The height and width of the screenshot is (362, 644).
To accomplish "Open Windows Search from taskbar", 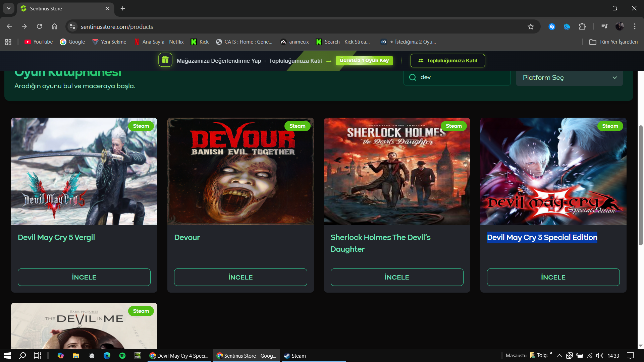I will (22, 356).
